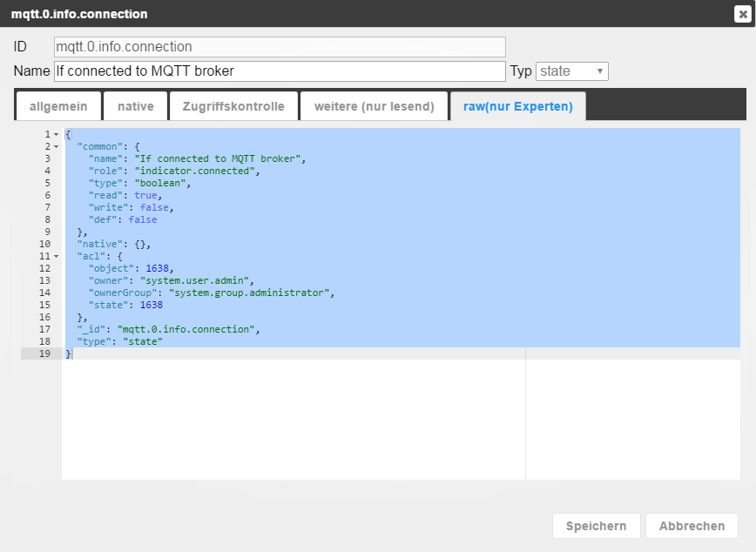
Task: Focus the Name input field
Action: tap(280, 71)
